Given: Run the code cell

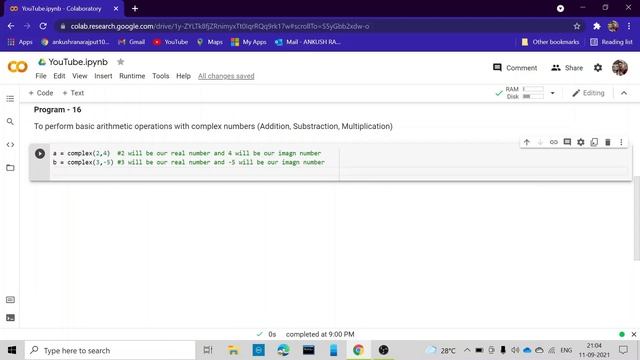Looking at the screenshot, I should (x=40, y=153).
